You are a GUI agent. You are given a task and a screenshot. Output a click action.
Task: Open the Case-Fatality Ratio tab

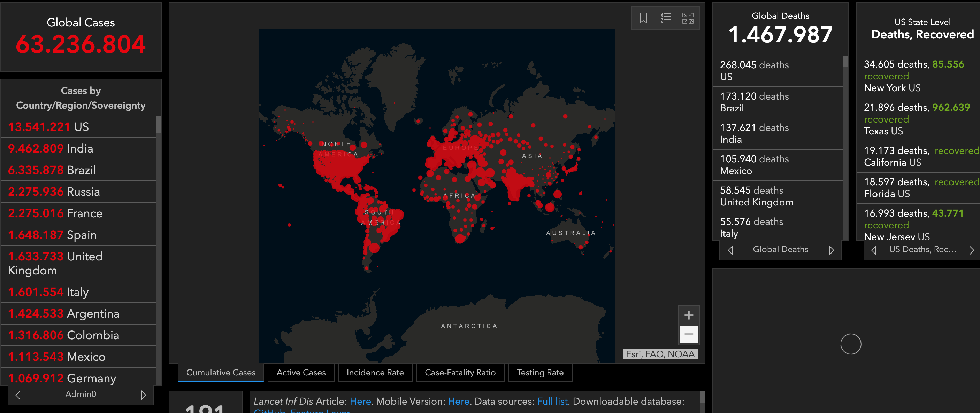pos(460,372)
